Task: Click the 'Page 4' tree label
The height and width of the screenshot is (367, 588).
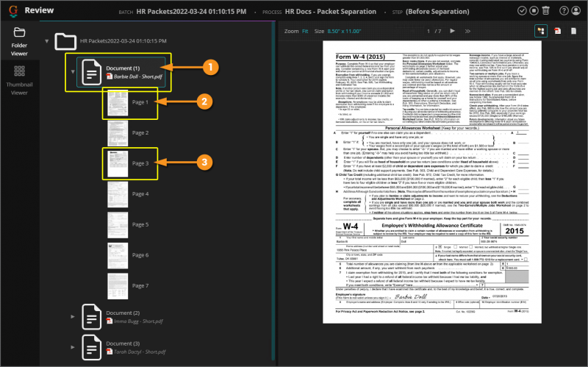Action: click(x=140, y=194)
